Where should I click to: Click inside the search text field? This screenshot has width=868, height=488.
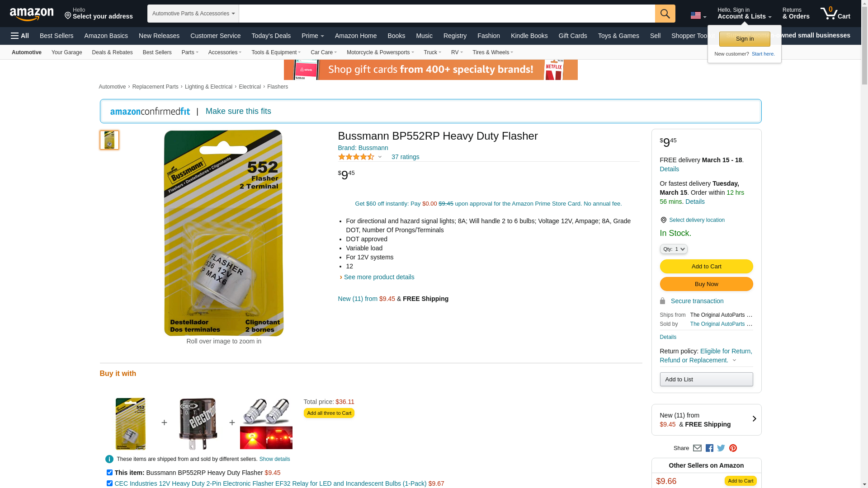point(447,14)
